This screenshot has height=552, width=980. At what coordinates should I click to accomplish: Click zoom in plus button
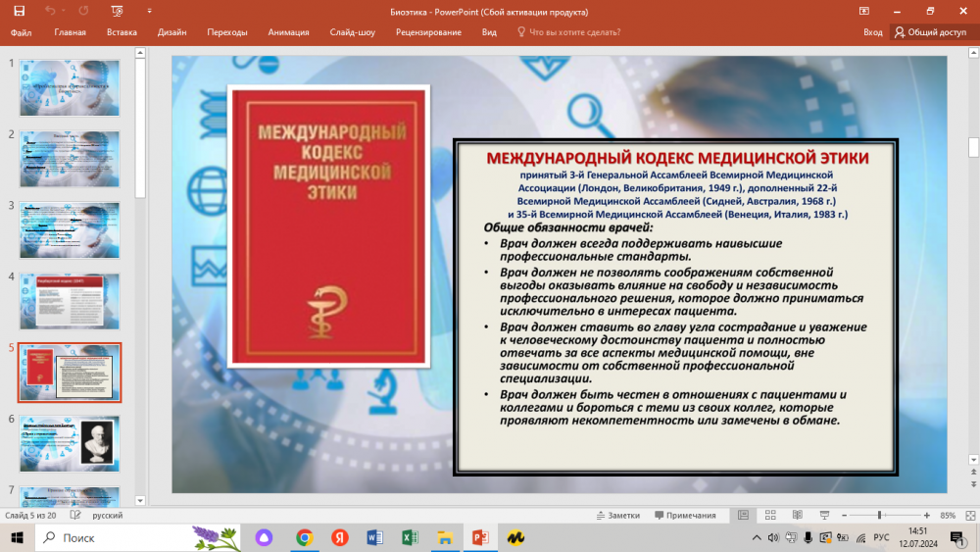pyautogui.click(x=927, y=515)
